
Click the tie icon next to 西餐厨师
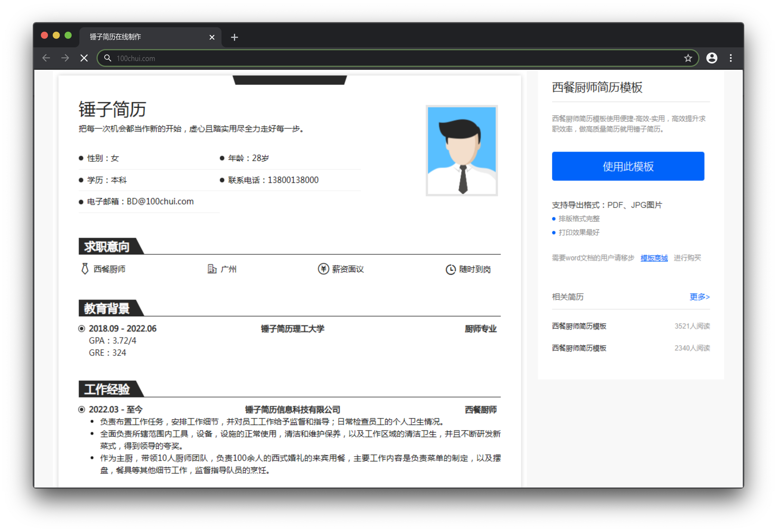(x=85, y=269)
